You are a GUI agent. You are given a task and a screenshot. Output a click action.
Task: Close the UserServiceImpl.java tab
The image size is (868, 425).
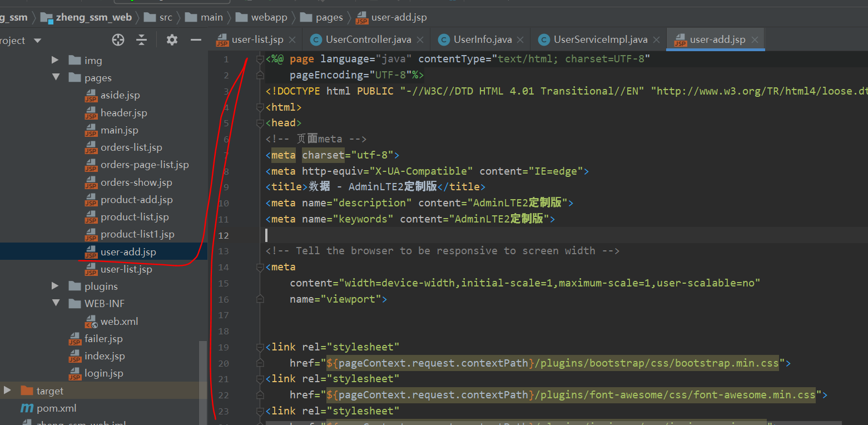(656, 40)
